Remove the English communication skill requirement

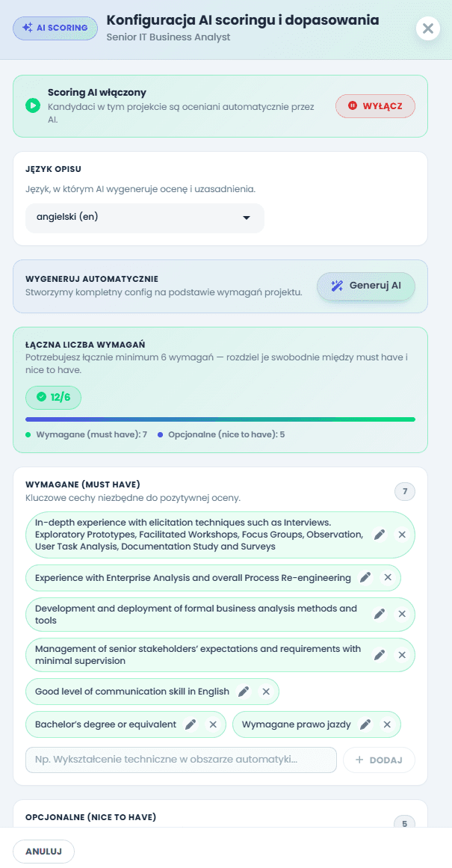(x=266, y=692)
